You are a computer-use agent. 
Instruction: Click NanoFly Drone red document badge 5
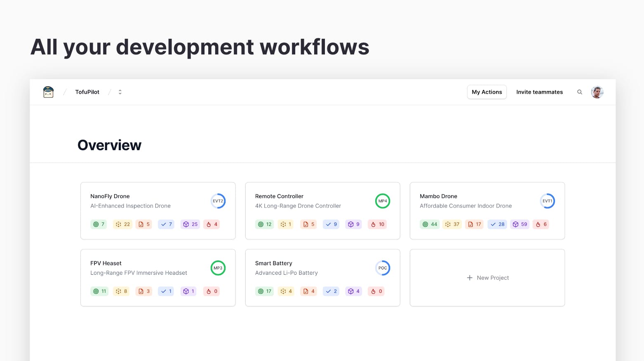144,224
